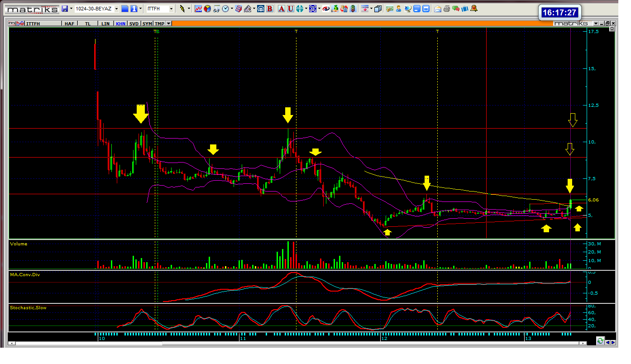The height and width of the screenshot is (364, 631).
Task: Click the floppy disk save icon
Action: pyautogui.click(x=65, y=9)
